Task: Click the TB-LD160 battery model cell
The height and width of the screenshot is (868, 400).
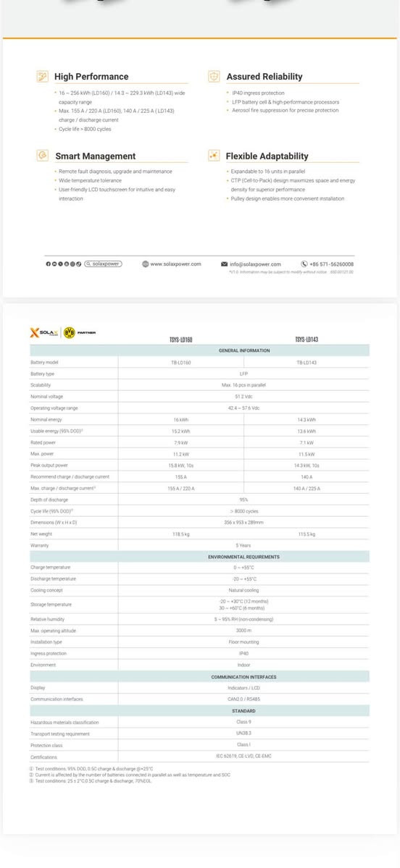Action: [180, 363]
